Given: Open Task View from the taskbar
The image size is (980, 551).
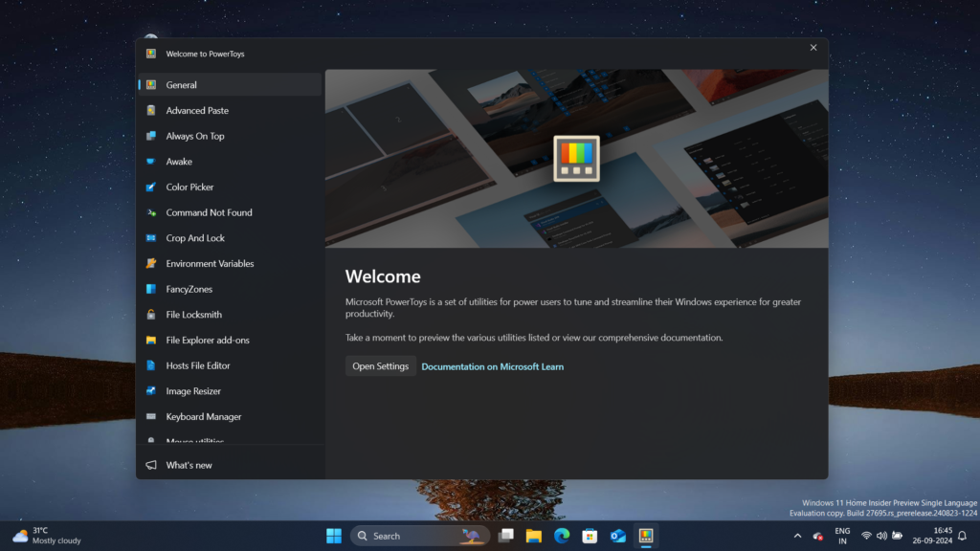Looking at the screenshot, I should 505,536.
